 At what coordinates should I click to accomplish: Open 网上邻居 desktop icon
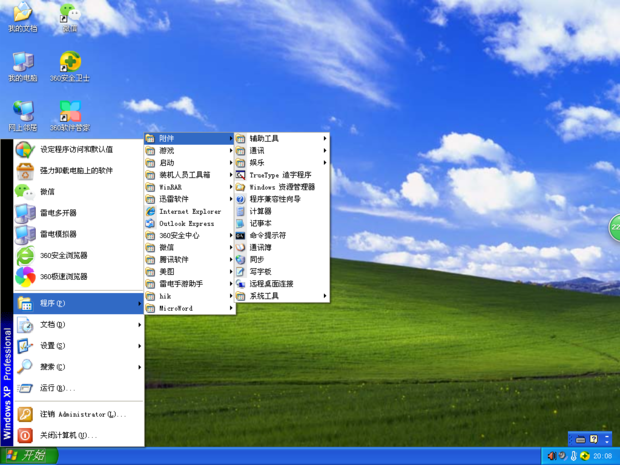coord(23,116)
